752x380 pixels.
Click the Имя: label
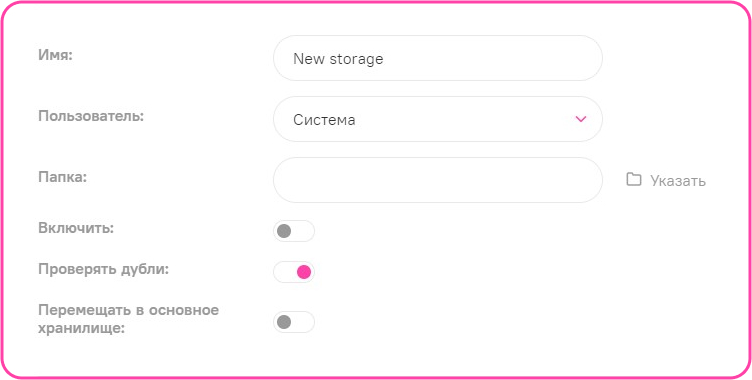coord(55,55)
